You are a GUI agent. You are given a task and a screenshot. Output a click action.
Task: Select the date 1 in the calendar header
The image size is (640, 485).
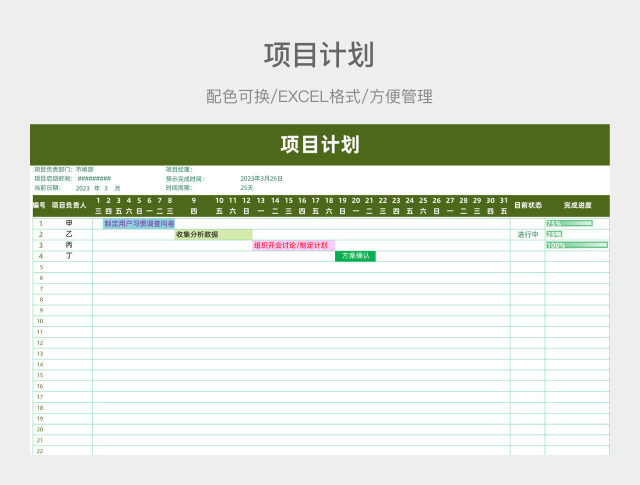pyautogui.click(x=98, y=200)
